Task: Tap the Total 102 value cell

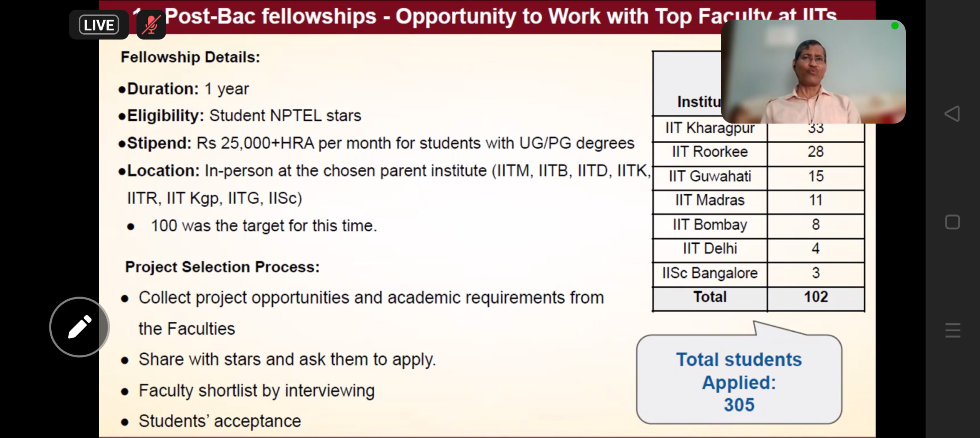Action: point(816,298)
